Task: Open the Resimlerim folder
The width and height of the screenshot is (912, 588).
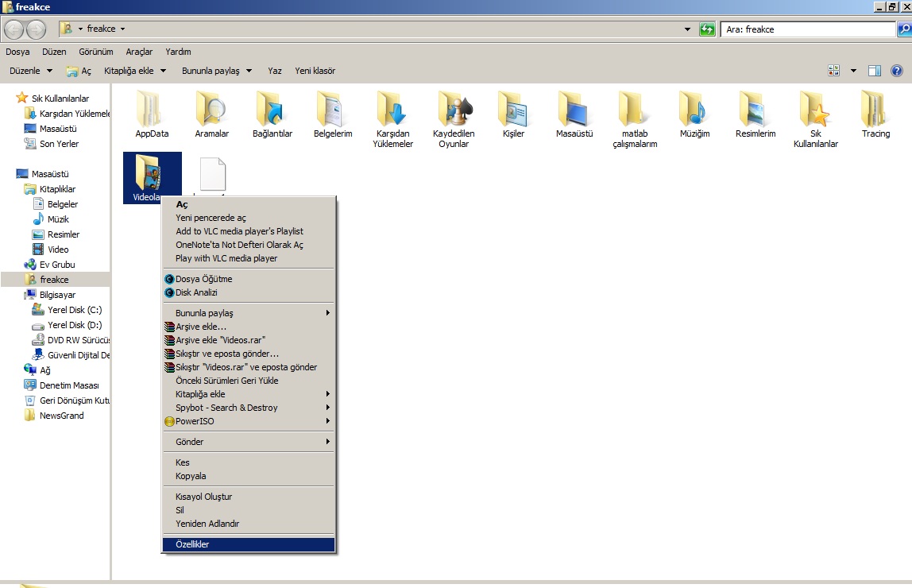Action: [x=755, y=109]
